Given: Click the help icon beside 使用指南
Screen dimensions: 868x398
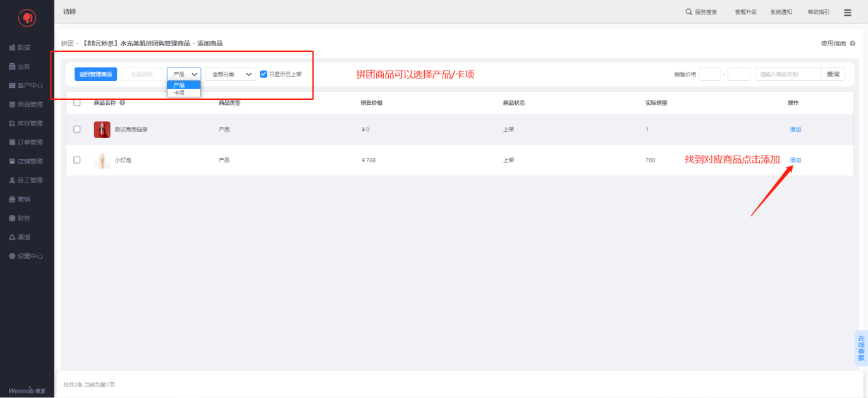Looking at the screenshot, I should pyautogui.click(x=853, y=44).
